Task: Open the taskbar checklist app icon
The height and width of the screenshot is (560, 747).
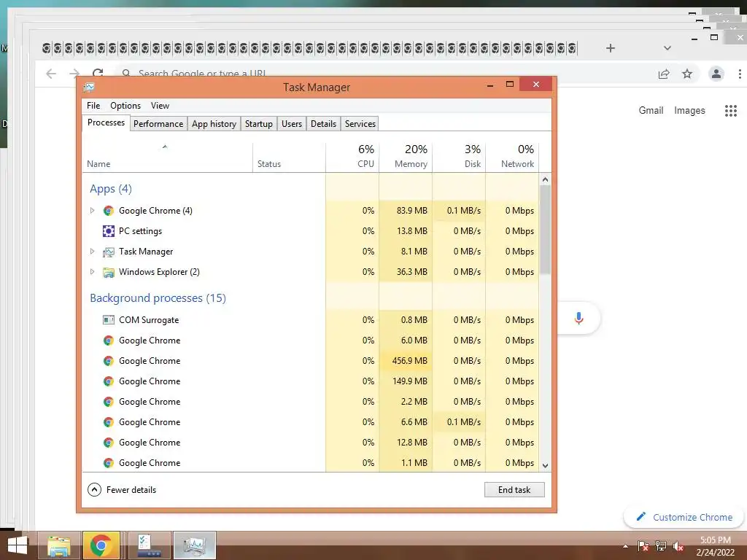Action: pyautogui.click(x=149, y=545)
